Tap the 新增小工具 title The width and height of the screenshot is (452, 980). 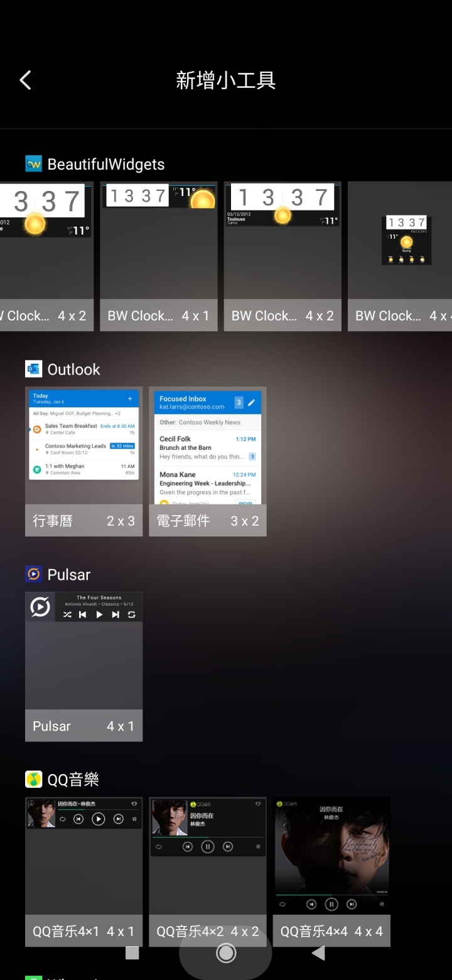point(226,80)
